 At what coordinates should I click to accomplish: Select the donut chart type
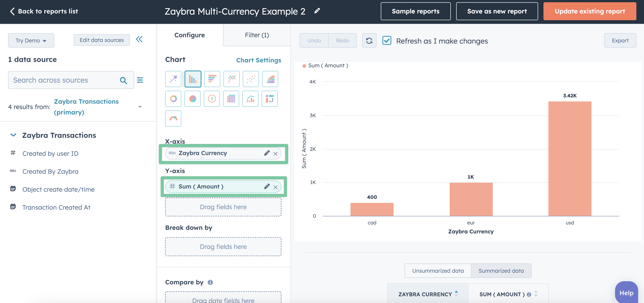coord(173,99)
